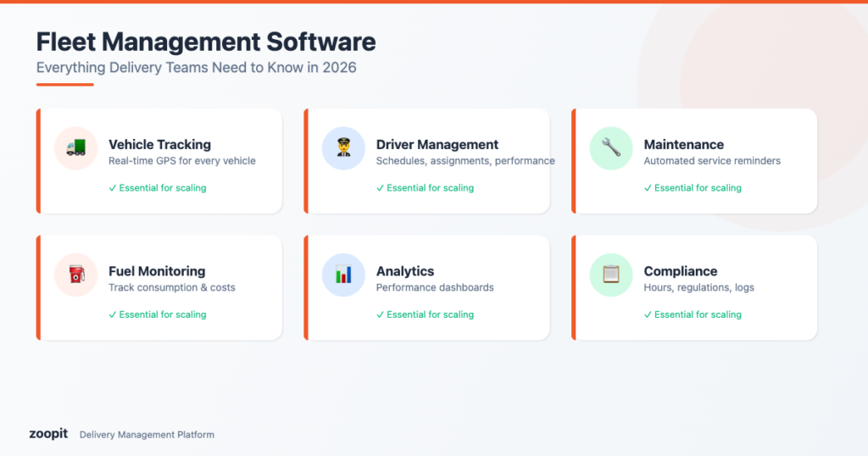Viewport: 868px width, 456px height.
Task: Click the delivery truck icon
Action: pyautogui.click(x=75, y=148)
